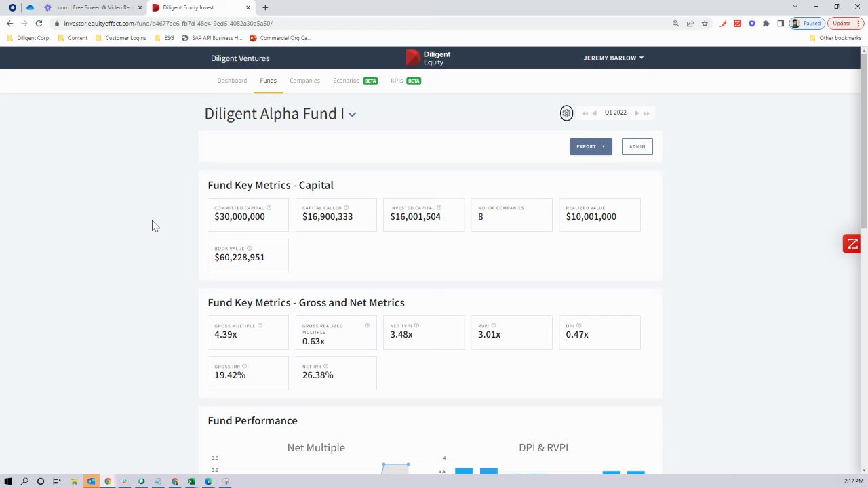This screenshot has width=868, height=488.
Task: Reload the page with the refresh icon
Action: [39, 24]
